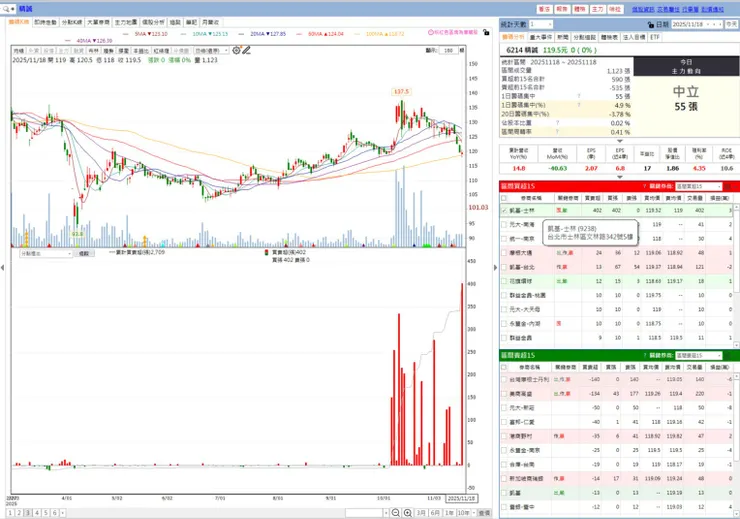Click the 買賣超 column header in buy table

592,198
